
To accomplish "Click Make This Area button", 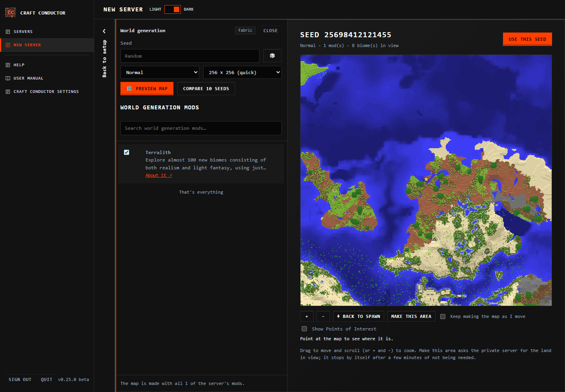I will tap(411, 316).
